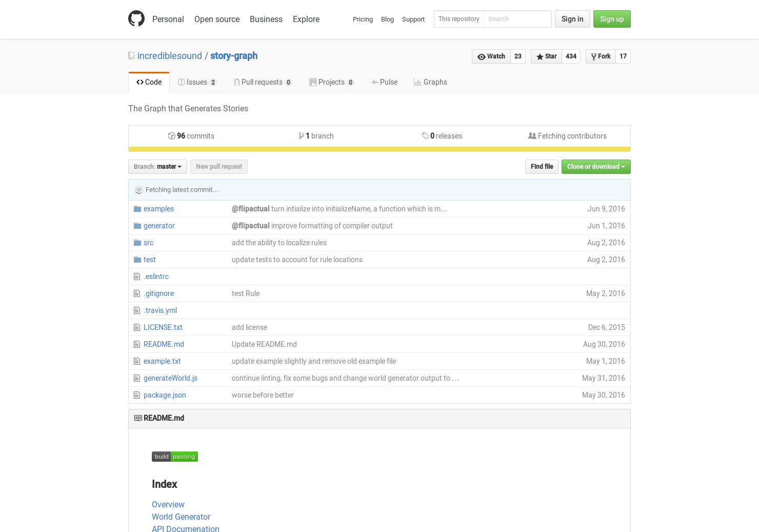Open the story-graph repository link
Image resolution: width=759 pixels, height=532 pixels.
(x=234, y=56)
